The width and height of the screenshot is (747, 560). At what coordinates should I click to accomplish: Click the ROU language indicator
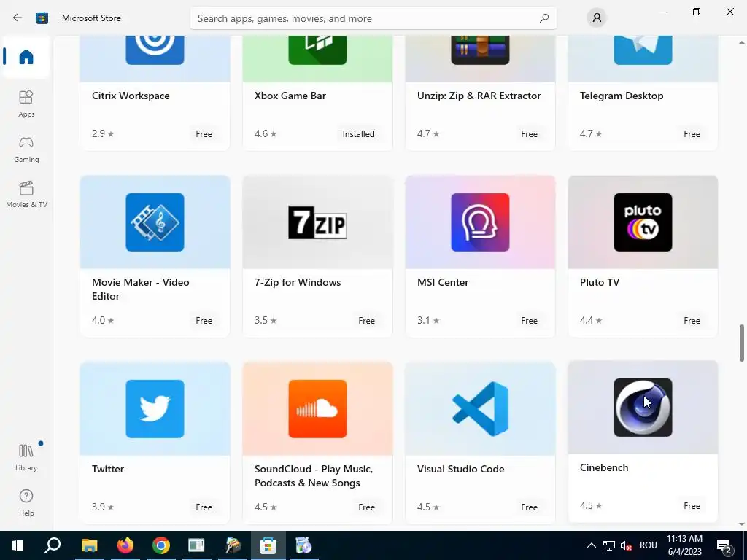649,545
